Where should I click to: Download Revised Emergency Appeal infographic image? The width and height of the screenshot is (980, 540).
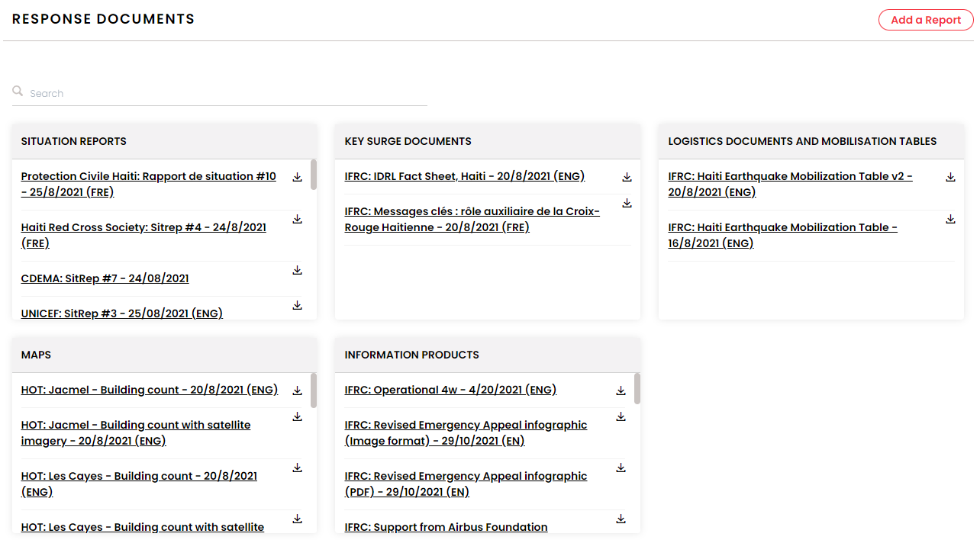(621, 416)
